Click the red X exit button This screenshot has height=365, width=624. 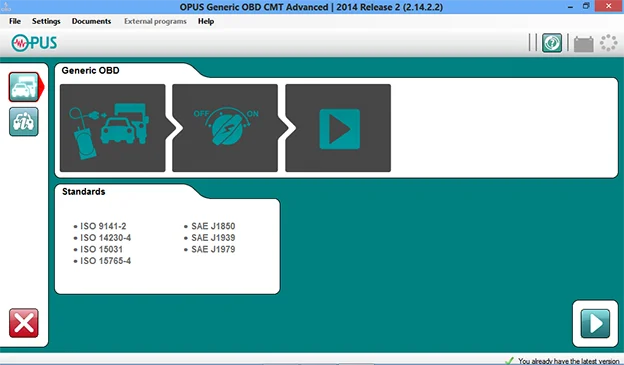(24, 323)
